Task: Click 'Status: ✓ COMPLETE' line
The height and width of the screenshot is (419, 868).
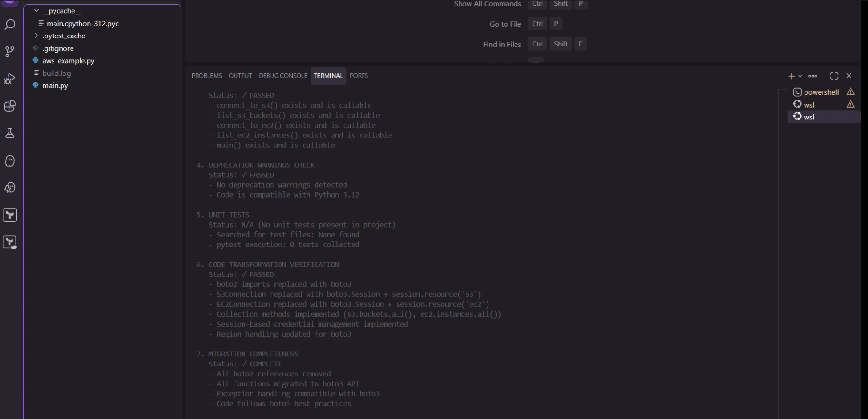Action: [x=245, y=364]
